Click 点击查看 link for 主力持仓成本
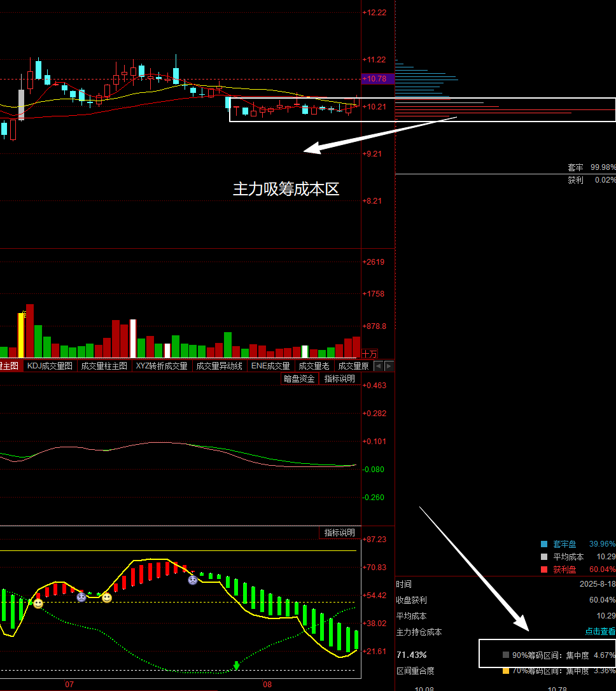616x691 pixels. 600,632
